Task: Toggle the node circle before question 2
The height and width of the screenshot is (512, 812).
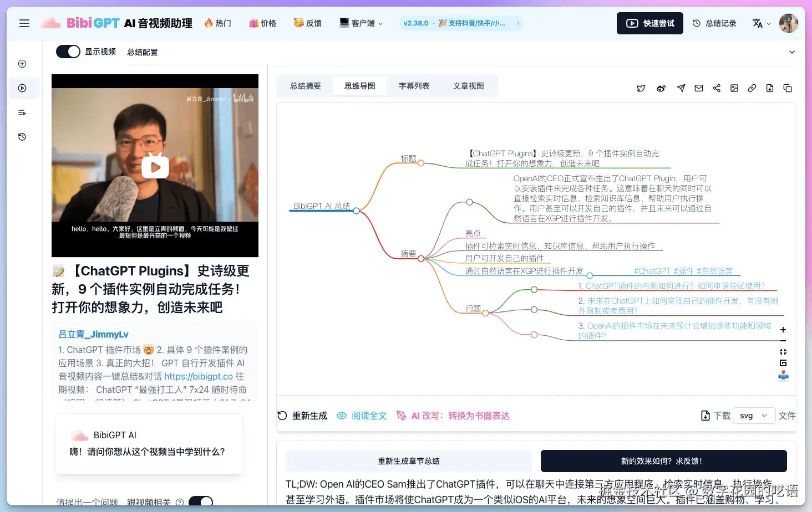Action: (x=534, y=310)
